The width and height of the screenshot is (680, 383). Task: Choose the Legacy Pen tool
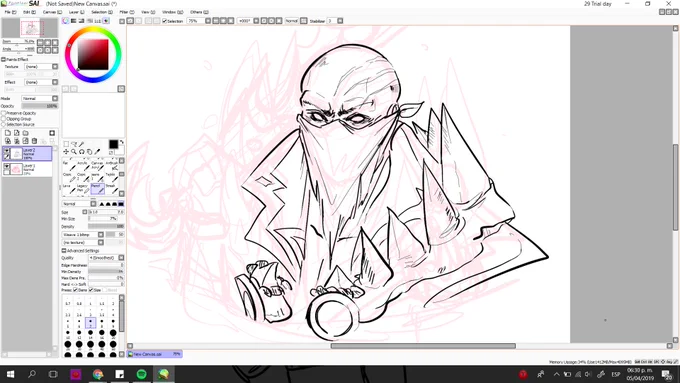point(83,188)
